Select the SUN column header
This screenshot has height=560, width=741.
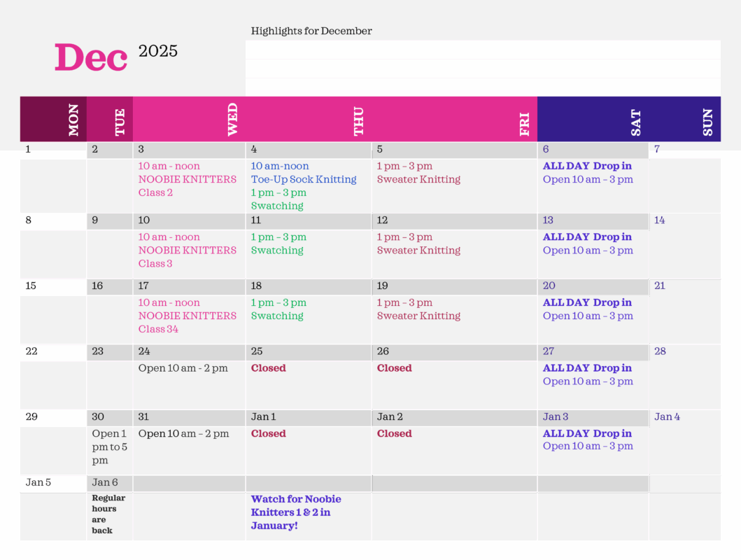tap(707, 122)
